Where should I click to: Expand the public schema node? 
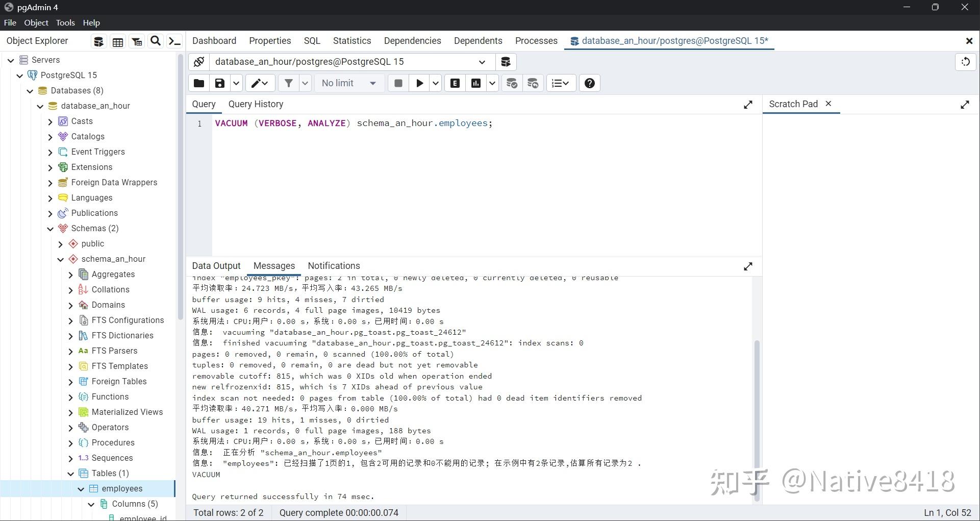(60, 243)
